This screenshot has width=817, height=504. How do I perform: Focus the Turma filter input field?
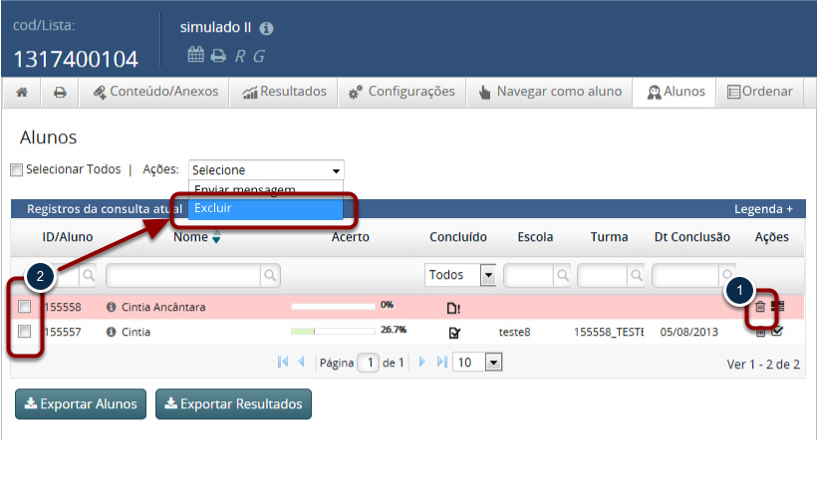tap(603, 275)
